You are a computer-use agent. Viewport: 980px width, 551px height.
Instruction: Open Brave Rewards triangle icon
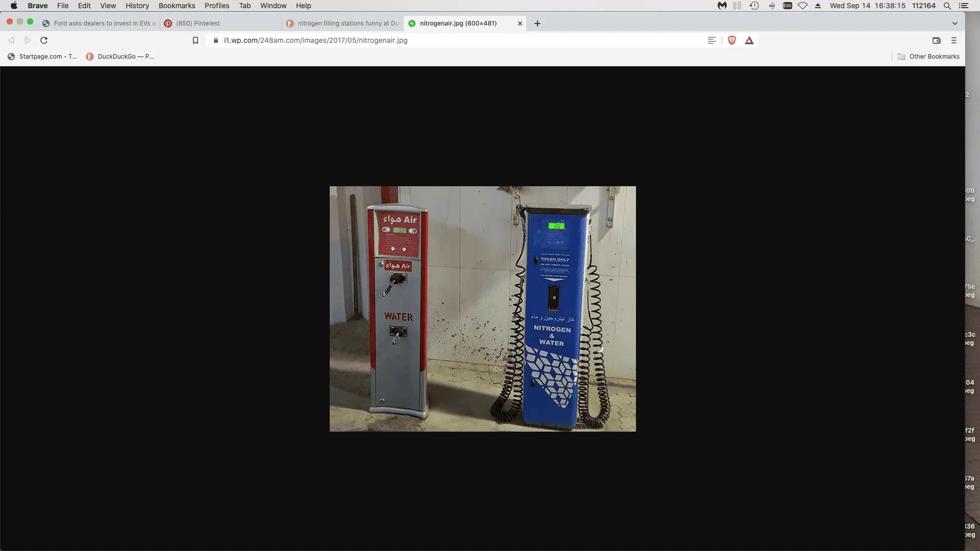[749, 40]
